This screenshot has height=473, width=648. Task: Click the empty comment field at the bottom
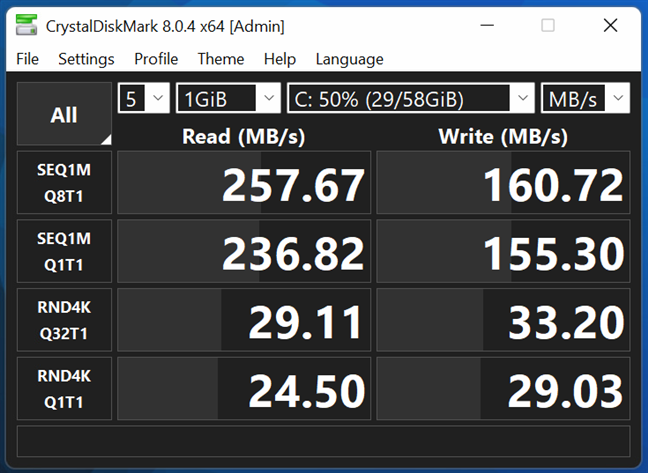click(324, 441)
